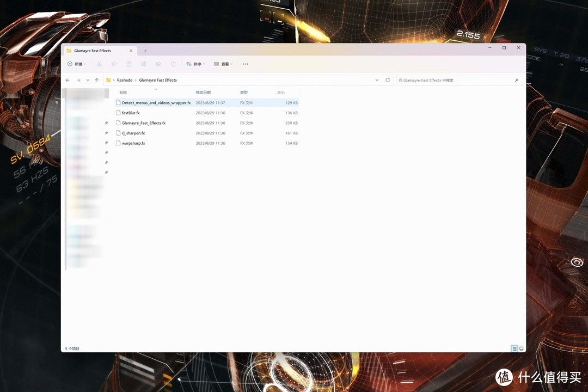Open the three-dot more options menu
The height and width of the screenshot is (392, 588).
click(245, 64)
